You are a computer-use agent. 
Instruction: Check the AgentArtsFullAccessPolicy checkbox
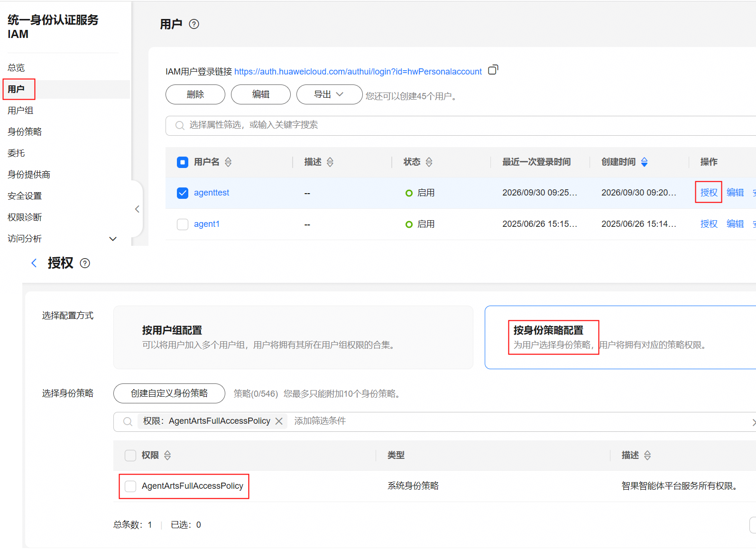click(130, 486)
